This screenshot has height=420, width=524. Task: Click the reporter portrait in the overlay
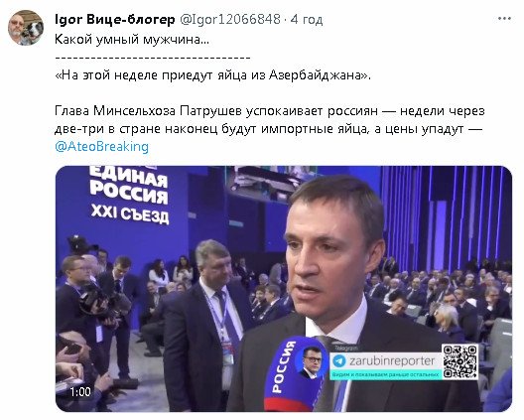[x=313, y=361]
